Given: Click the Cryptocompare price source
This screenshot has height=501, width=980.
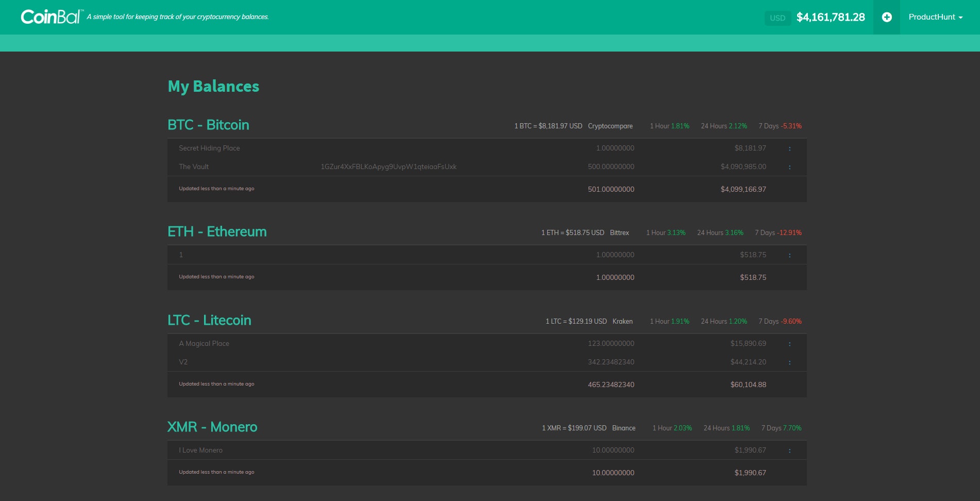Looking at the screenshot, I should point(611,126).
